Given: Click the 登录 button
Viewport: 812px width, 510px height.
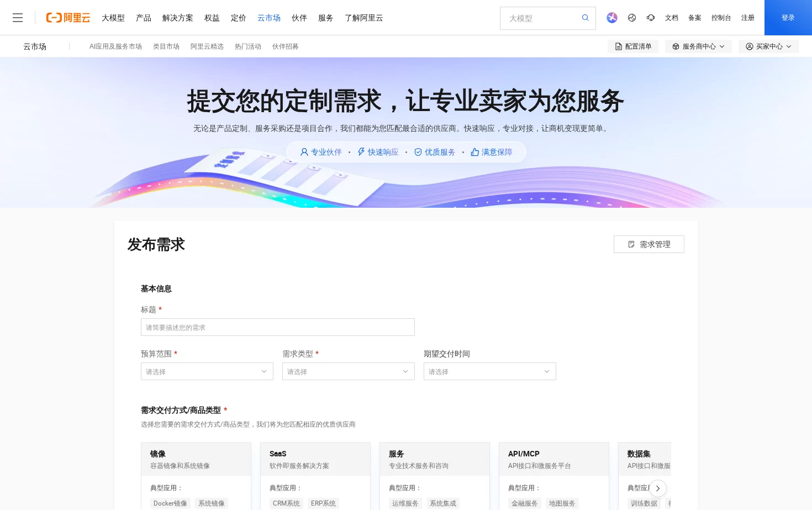Looking at the screenshot, I should click(x=788, y=18).
